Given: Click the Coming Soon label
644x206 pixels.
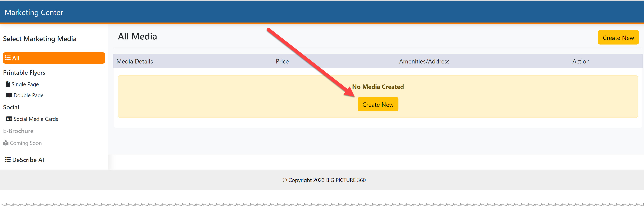Looking at the screenshot, I should [x=26, y=143].
